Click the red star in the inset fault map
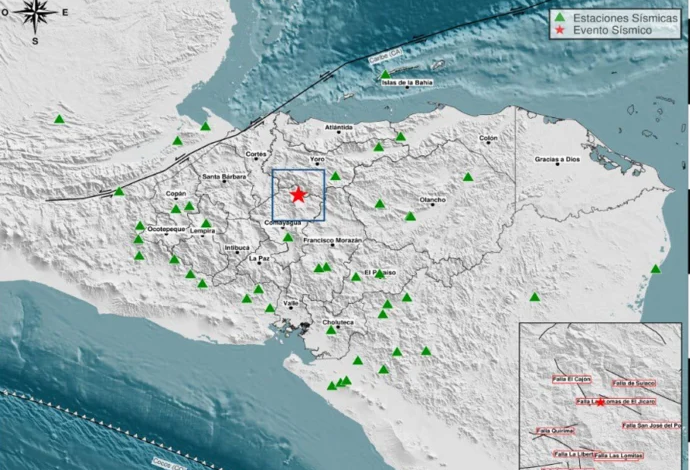 coord(599,402)
